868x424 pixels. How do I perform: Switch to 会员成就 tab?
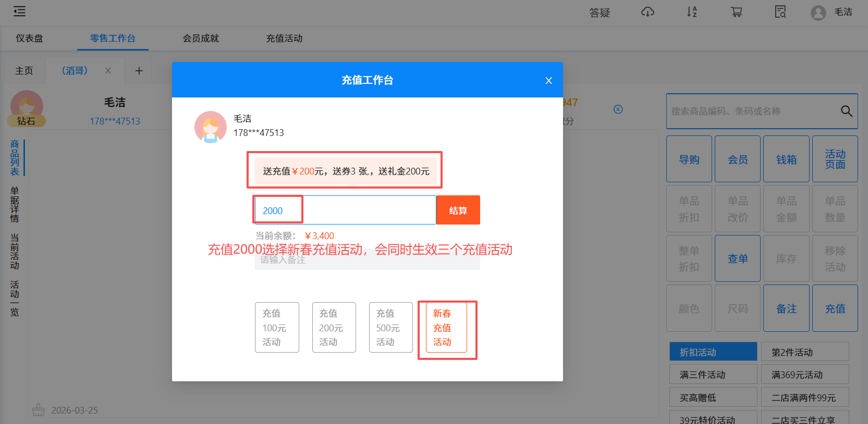pyautogui.click(x=201, y=38)
